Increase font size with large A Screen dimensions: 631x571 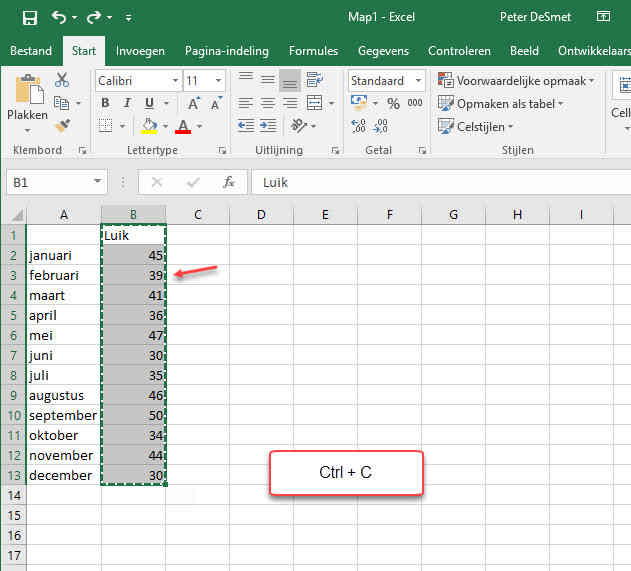[x=194, y=103]
